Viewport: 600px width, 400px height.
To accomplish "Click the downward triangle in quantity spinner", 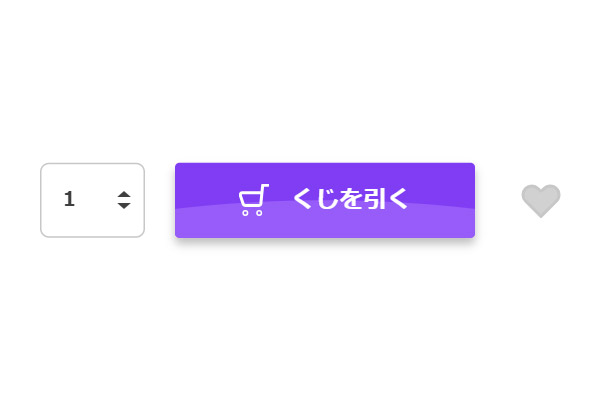I will (124, 206).
